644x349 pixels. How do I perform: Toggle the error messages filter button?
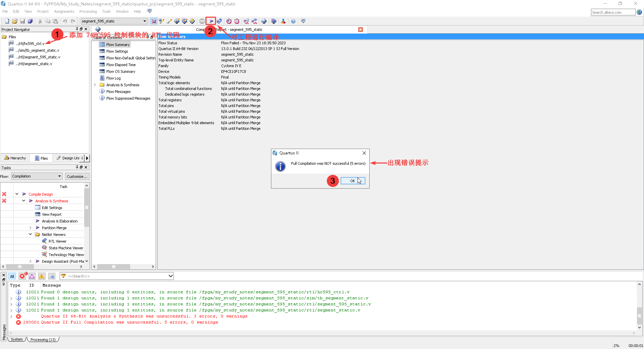coord(22,276)
